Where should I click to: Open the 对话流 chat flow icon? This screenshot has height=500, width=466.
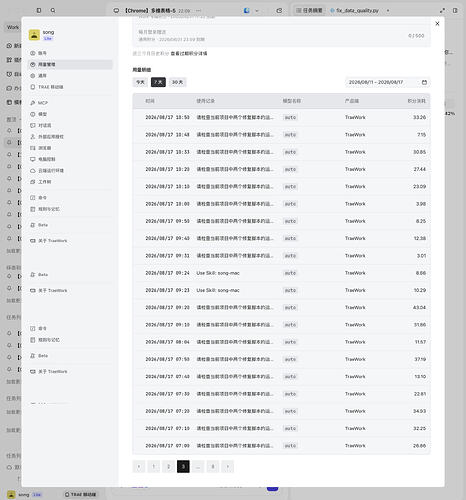coord(33,125)
